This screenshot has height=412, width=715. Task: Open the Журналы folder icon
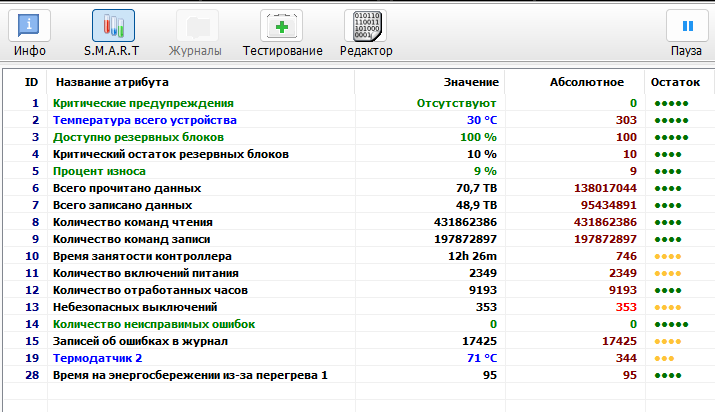pyautogui.click(x=197, y=26)
